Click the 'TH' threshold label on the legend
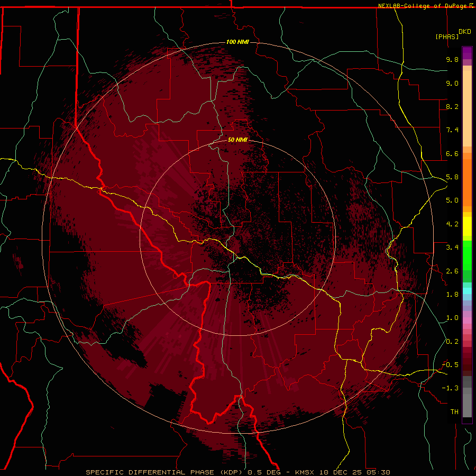 click(x=454, y=412)
